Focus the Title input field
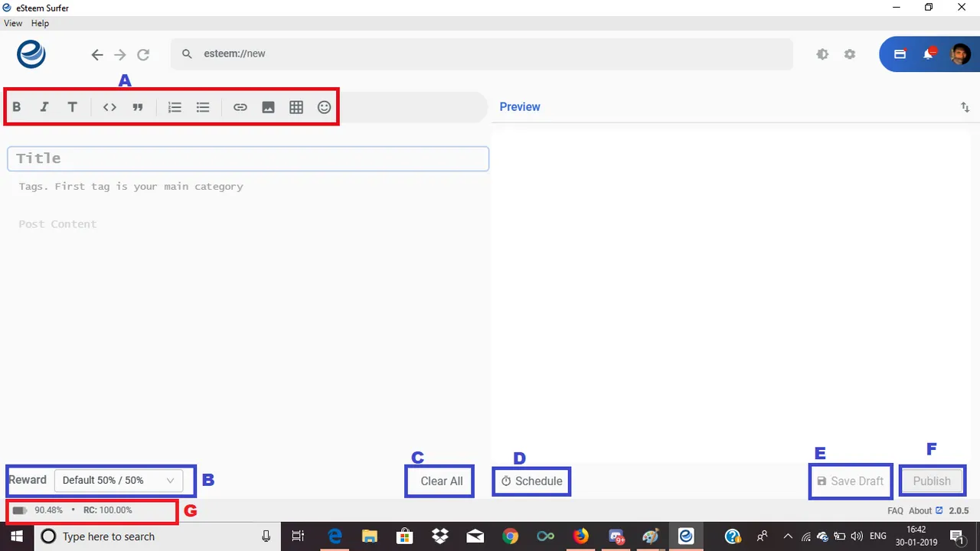The height and width of the screenshot is (551, 980). click(x=248, y=158)
